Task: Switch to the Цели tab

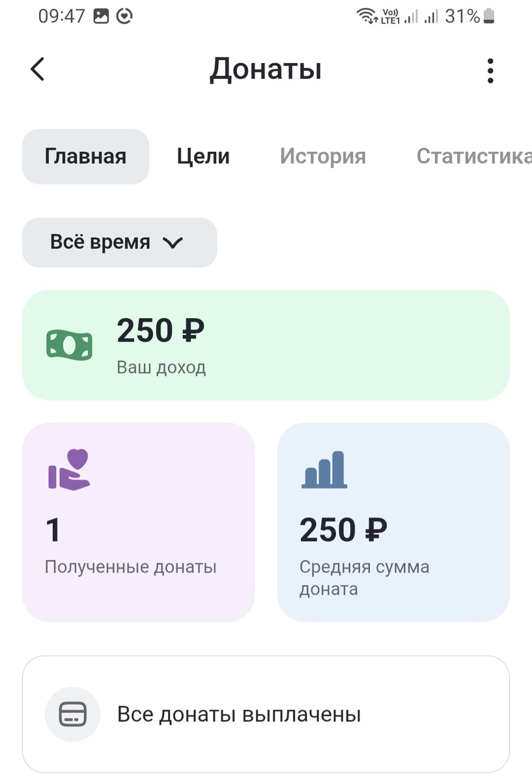Action: click(x=203, y=156)
